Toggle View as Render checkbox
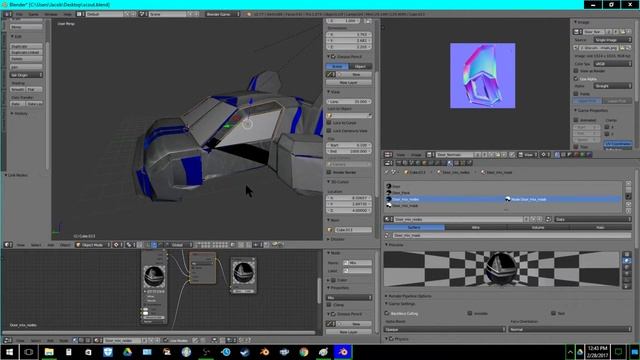Screen dimensions: 640x360 576,71
